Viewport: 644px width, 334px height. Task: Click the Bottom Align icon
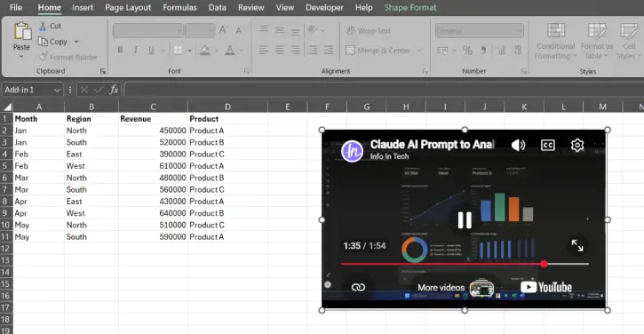(x=295, y=31)
